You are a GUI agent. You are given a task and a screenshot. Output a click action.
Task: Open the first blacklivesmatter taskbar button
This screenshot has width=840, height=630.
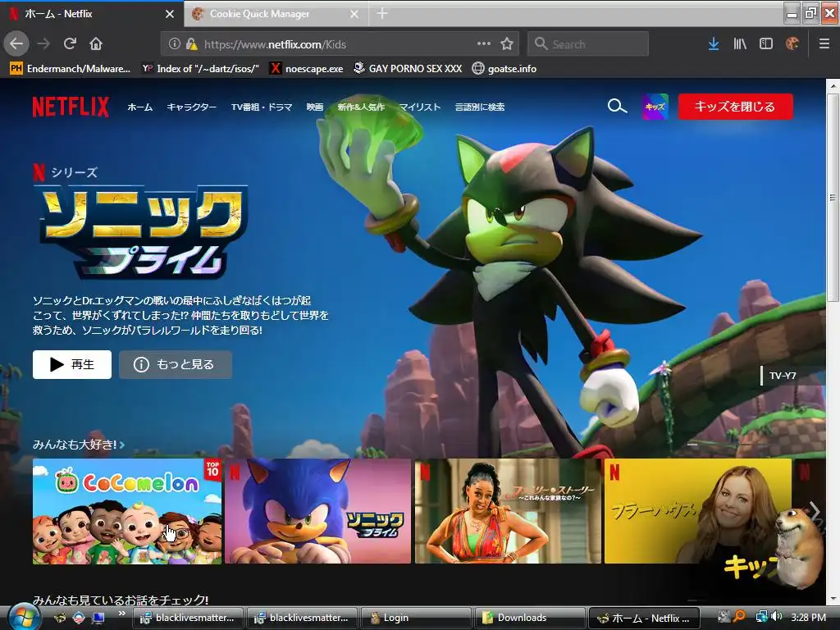(188, 618)
